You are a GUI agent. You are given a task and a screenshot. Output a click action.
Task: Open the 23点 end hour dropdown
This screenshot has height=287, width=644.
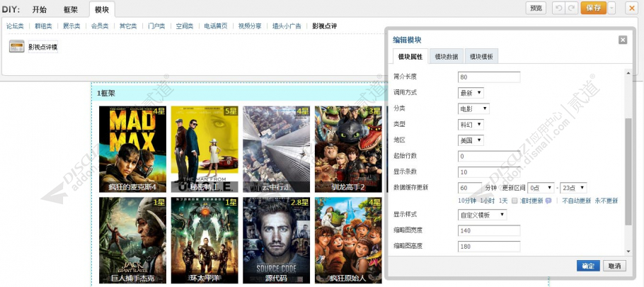click(x=573, y=188)
